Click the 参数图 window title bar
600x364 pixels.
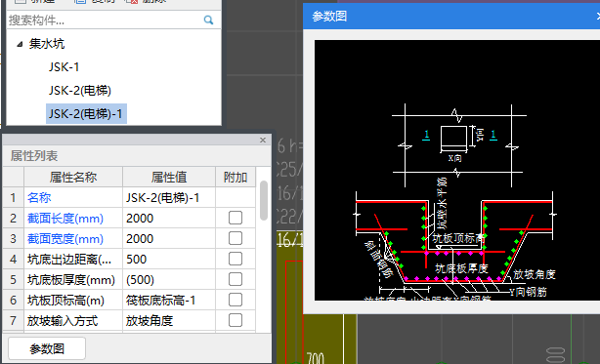pos(451,16)
